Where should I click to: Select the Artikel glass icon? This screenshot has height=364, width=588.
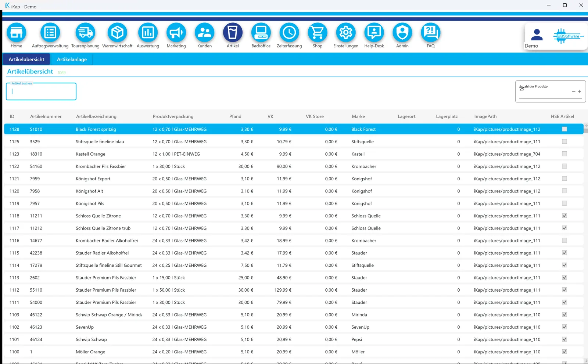[x=233, y=32]
